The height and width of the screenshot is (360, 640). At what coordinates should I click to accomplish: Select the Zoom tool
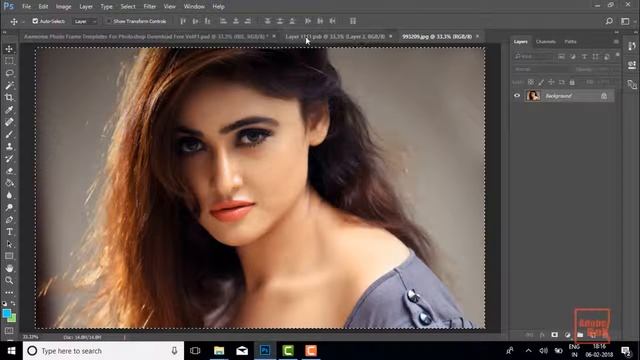coord(9,280)
